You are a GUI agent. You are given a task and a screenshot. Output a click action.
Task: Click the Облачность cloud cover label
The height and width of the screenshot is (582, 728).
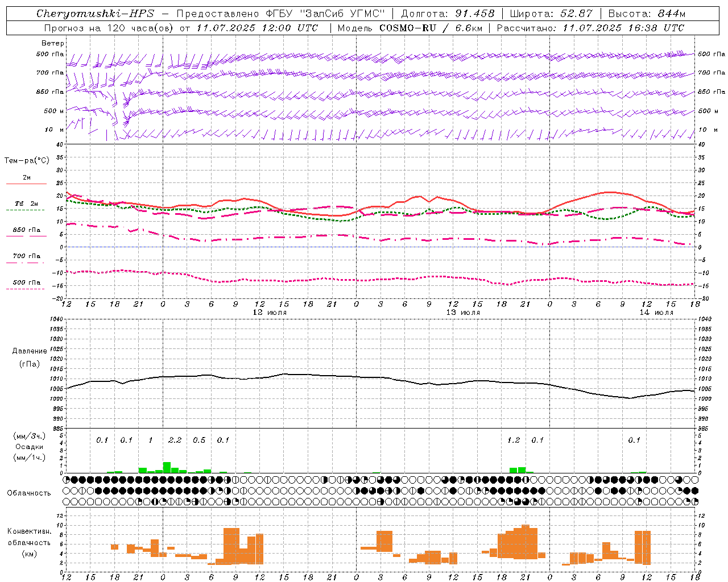(29, 493)
